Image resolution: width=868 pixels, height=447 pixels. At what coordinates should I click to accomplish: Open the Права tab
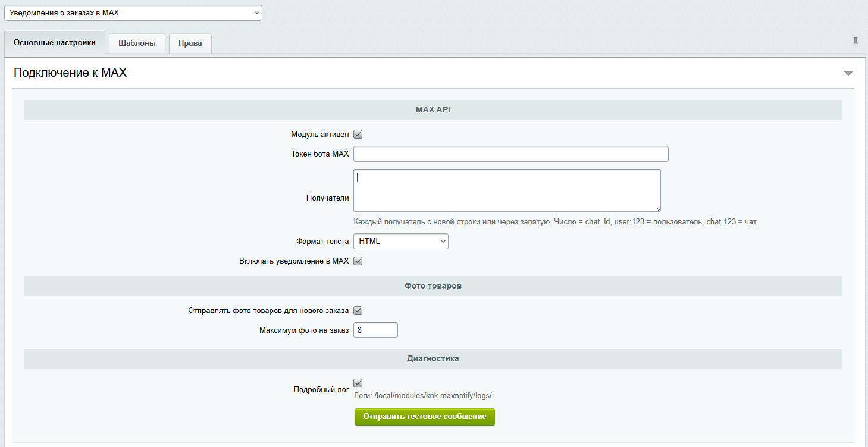point(190,43)
